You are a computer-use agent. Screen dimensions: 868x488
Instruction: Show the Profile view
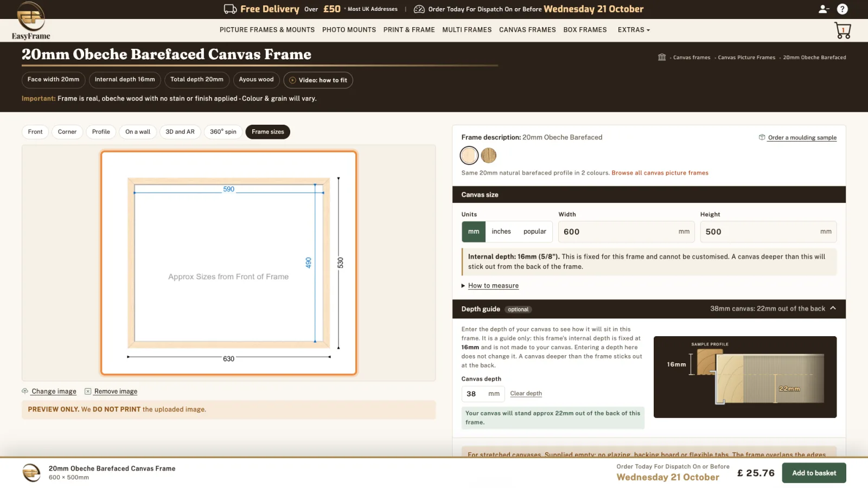101,132
